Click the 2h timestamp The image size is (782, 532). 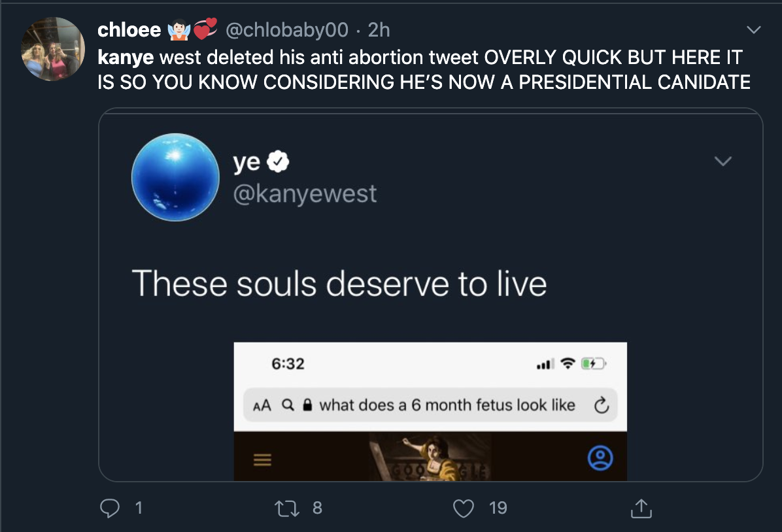(379, 30)
